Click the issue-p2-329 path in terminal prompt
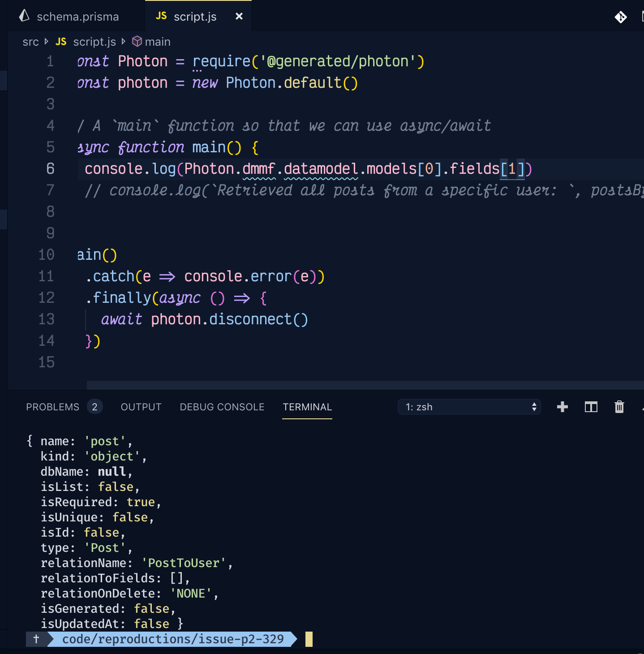The image size is (644, 654). [173, 639]
